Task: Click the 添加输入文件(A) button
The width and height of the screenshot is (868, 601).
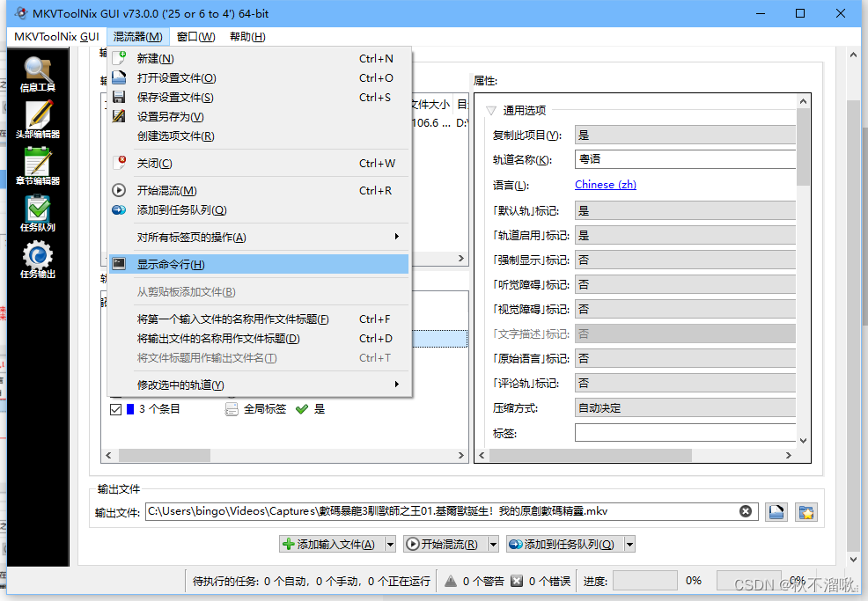Action: tap(332, 545)
